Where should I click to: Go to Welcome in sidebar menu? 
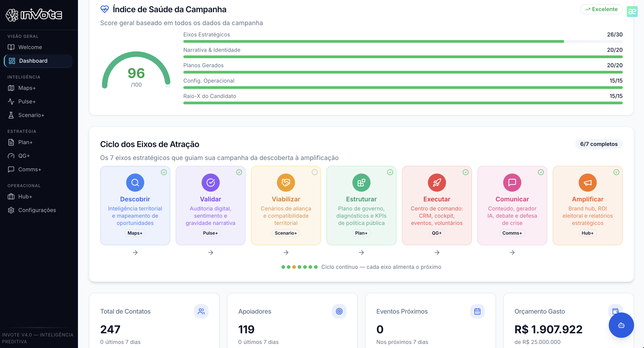pyautogui.click(x=38, y=47)
